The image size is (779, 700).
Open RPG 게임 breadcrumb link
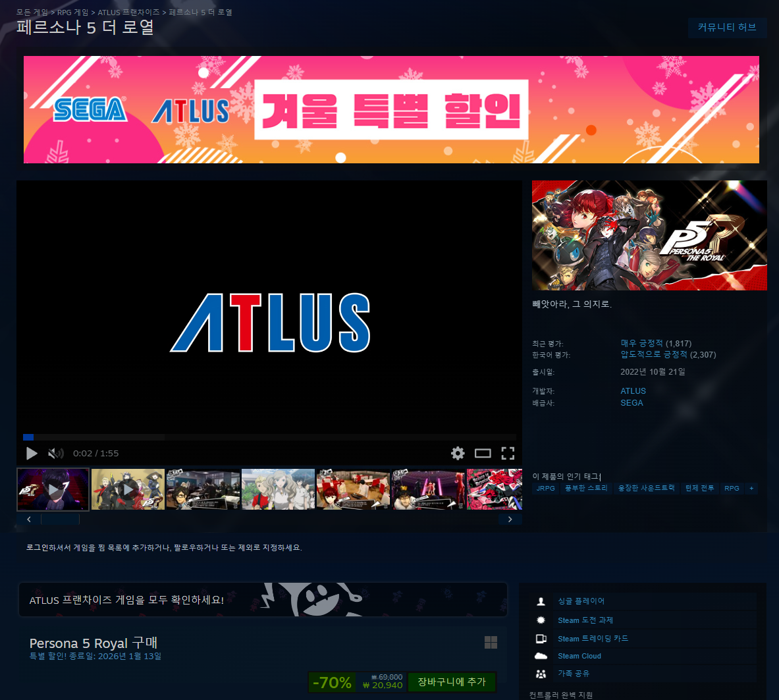[x=73, y=13]
